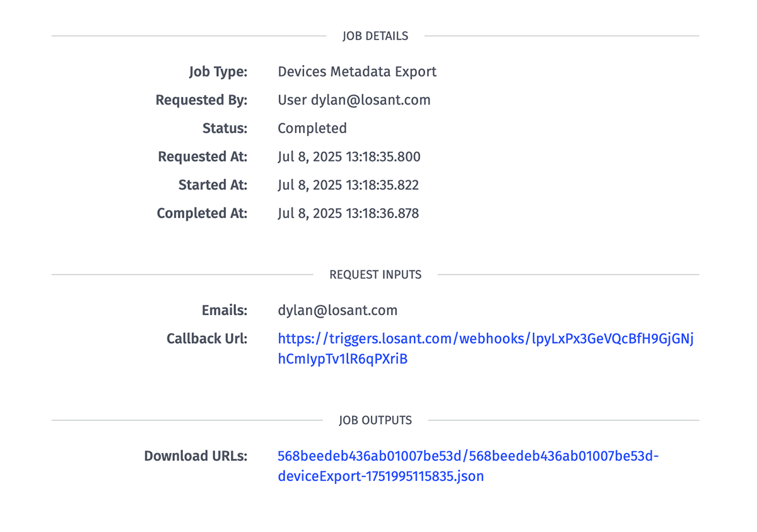Download the deviceExport JSON file link
757x532 pixels.
pos(467,456)
